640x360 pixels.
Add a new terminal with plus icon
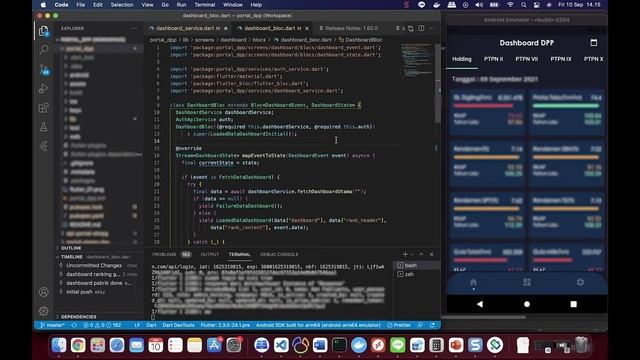tap(405, 254)
